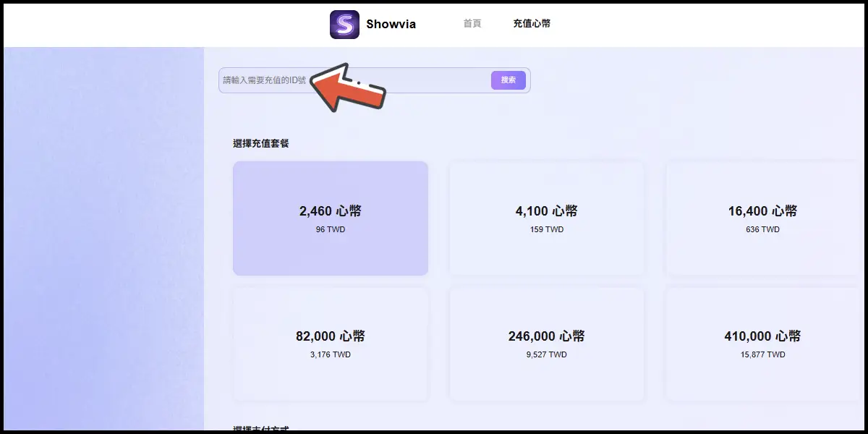The height and width of the screenshot is (434, 868).
Task: Select the 82,000 心幣 package
Action: [331, 344]
